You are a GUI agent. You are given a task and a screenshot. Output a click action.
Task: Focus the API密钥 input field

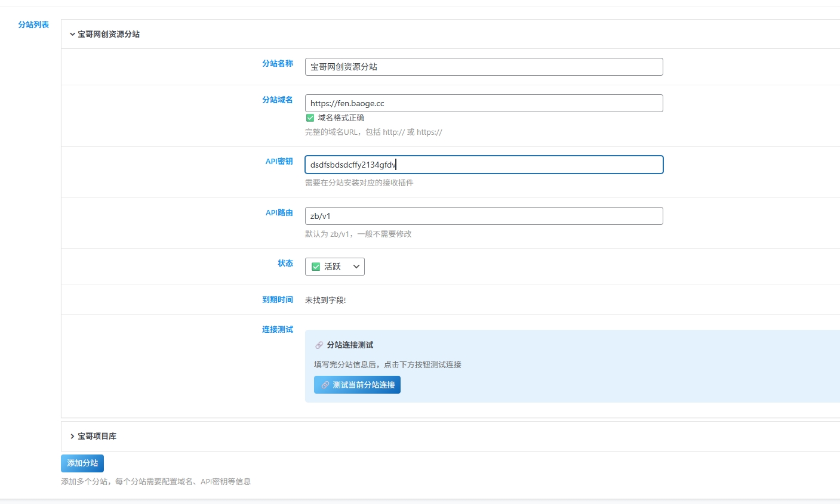point(484,165)
